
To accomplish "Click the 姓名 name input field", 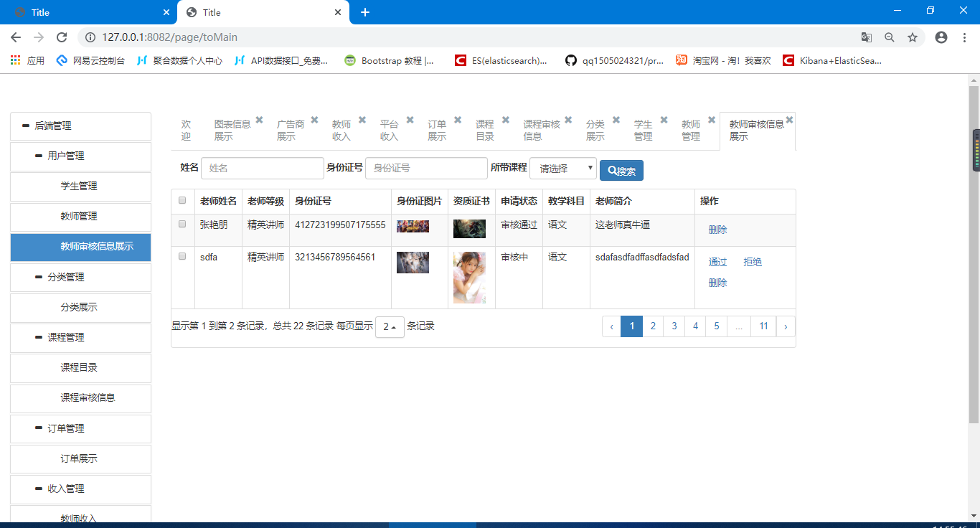I will (x=263, y=169).
